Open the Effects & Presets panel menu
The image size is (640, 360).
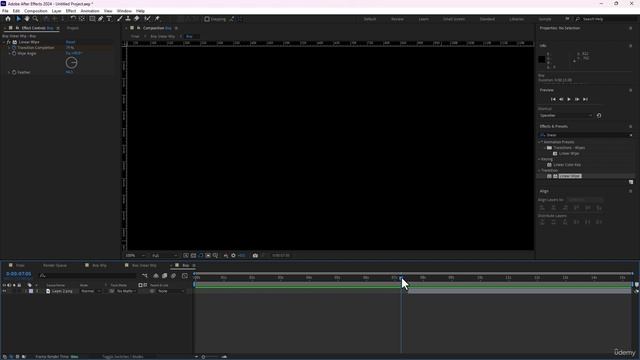pos(631,127)
